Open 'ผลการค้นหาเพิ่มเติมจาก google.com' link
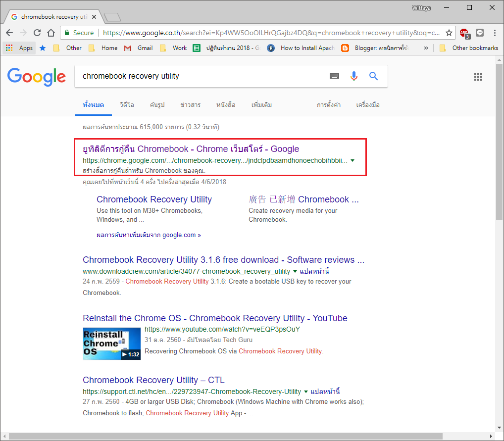Screen dimensions: 504x441 point(149,235)
